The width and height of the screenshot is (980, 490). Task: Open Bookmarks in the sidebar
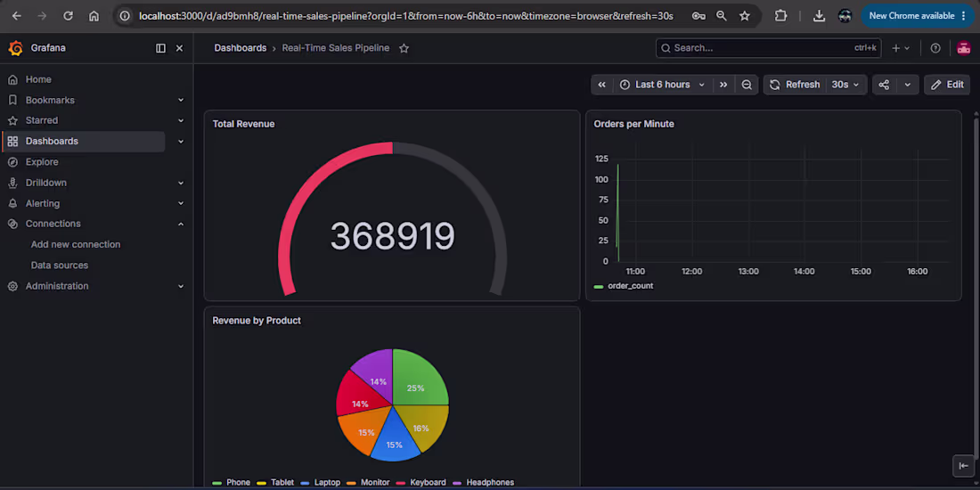[50, 100]
